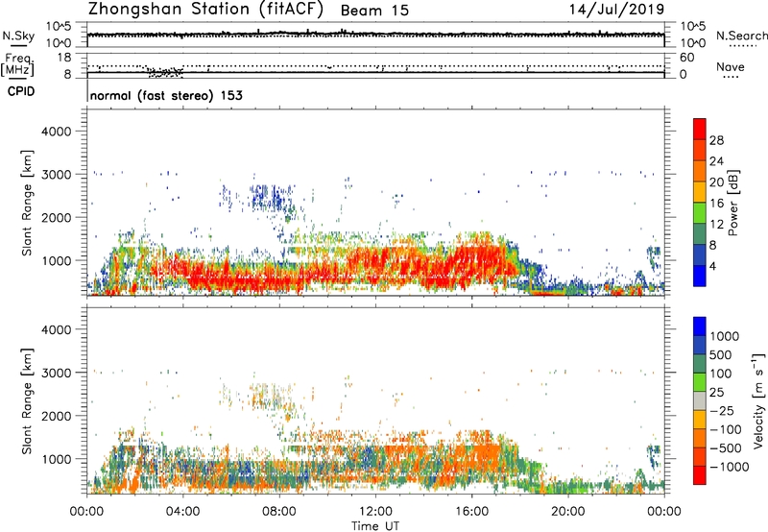Click the '500' velocity colorbar value

click(723, 354)
